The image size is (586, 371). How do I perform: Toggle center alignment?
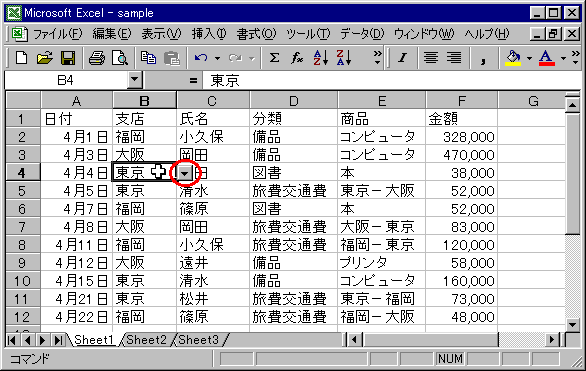pyautogui.click(x=431, y=58)
